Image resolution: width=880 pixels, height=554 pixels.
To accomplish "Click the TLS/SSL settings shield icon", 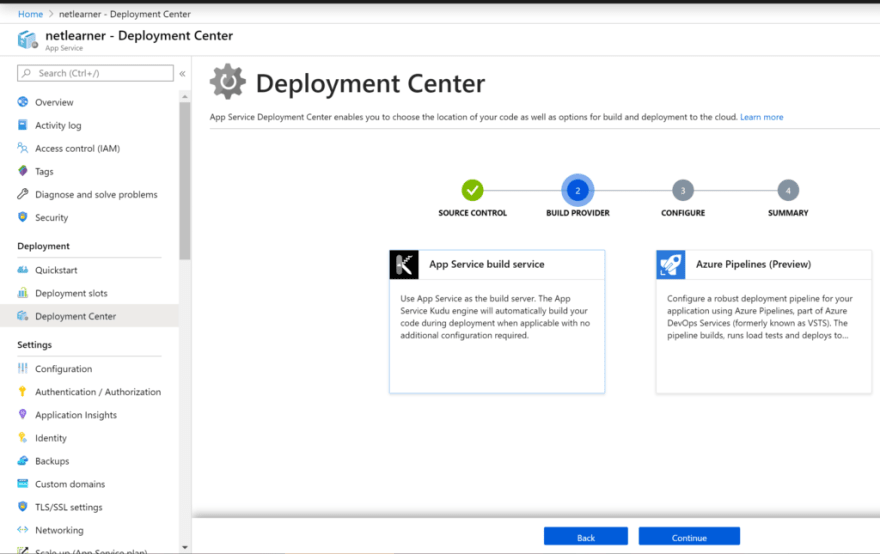I will pyautogui.click(x=22, y=506).
